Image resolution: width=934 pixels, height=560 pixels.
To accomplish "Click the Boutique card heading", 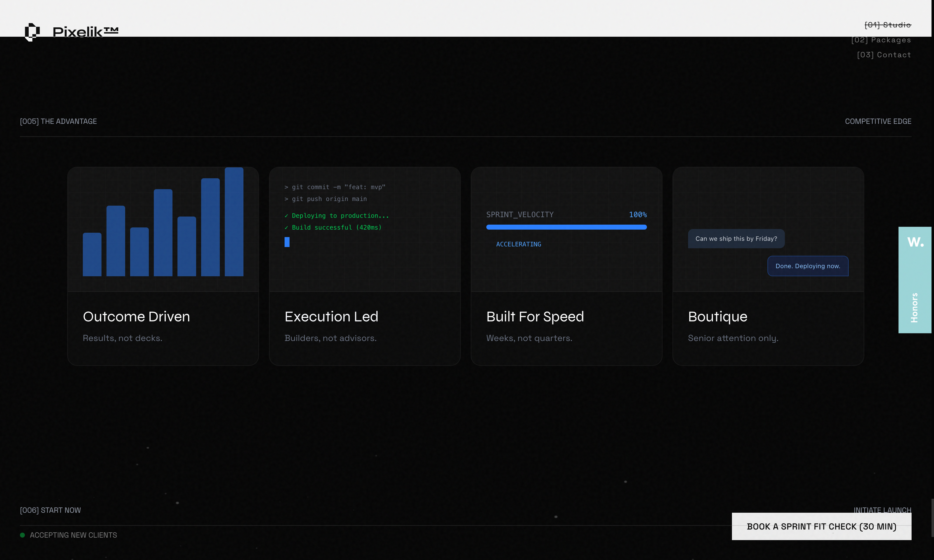I will 717,317.
